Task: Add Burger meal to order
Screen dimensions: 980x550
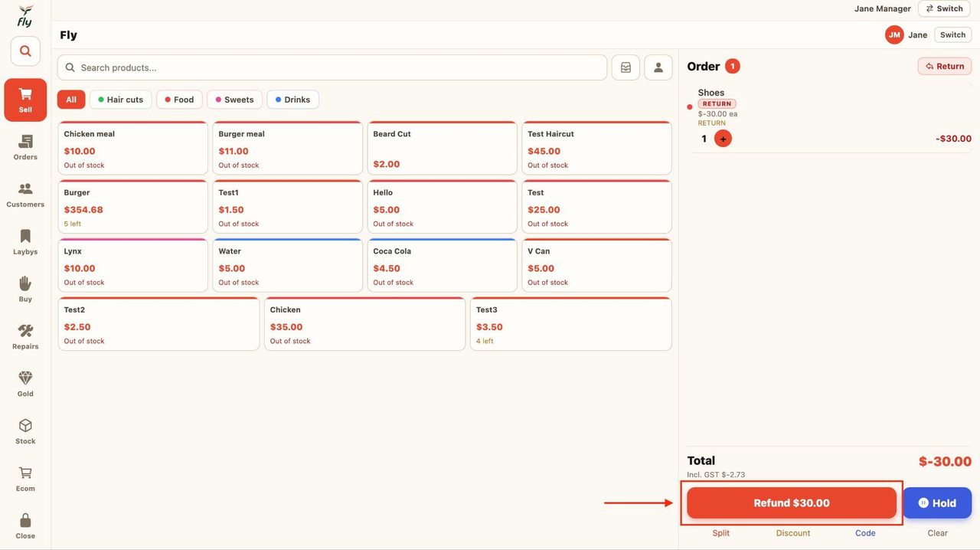Action: click(x=288, y=148)
